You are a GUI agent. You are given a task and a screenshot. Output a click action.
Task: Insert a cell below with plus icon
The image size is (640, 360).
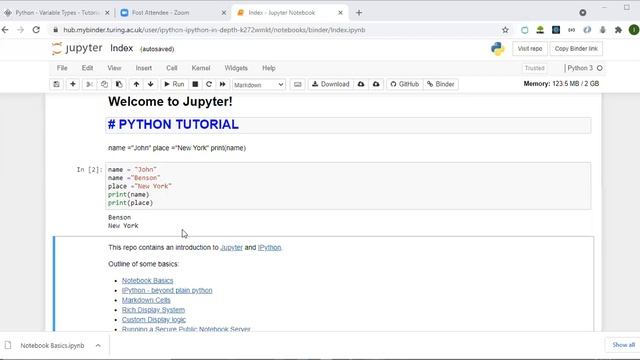(73, 84)
